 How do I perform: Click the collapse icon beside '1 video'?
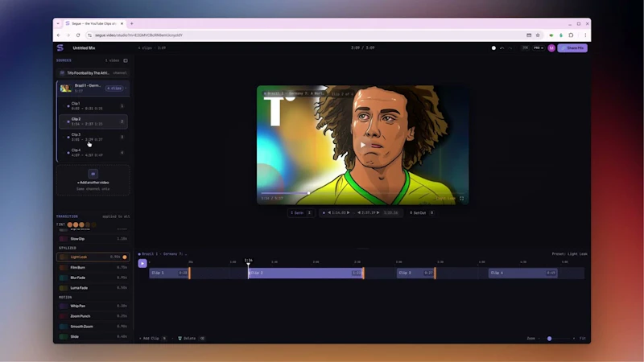126,60
